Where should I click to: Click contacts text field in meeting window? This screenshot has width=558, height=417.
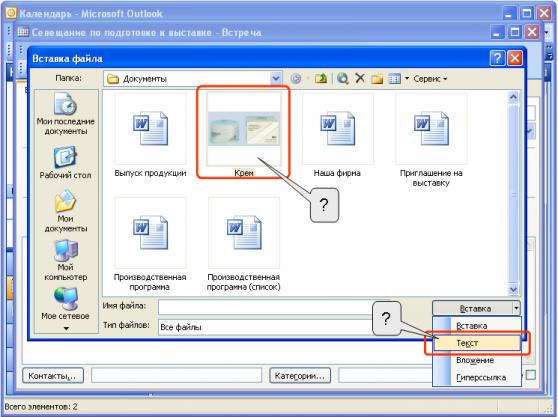click(176, 376)
